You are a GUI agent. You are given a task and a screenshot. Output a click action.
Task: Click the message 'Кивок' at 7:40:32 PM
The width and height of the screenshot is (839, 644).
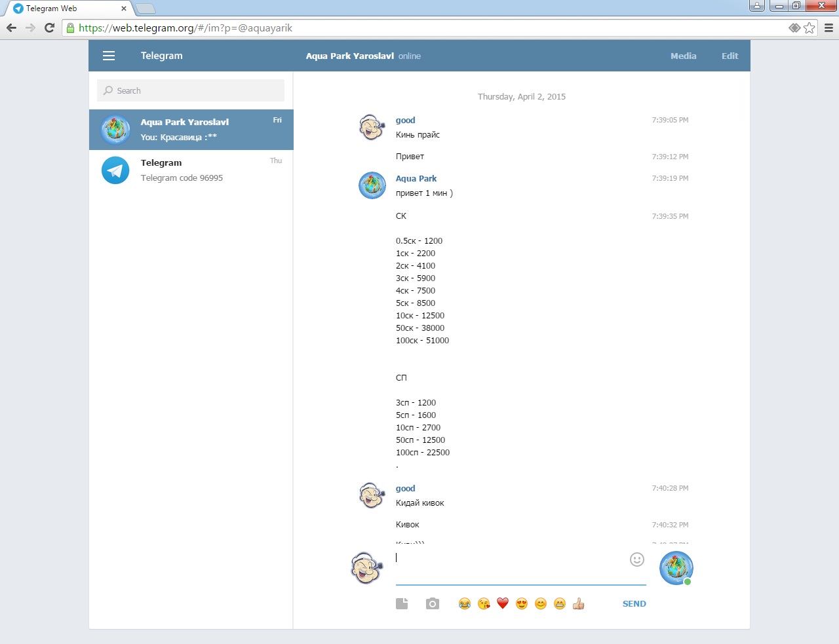point(407,524)
